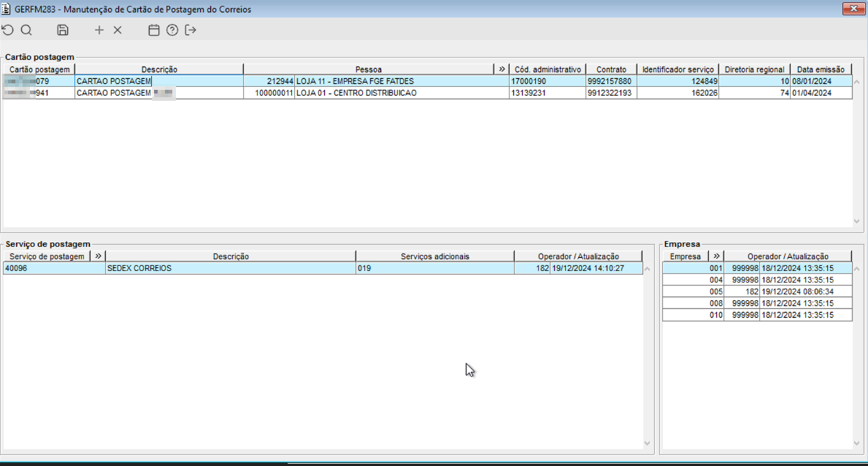
Task: Click Descrição header in Serviço de postagem grid
Action: [x=231, y=256]
